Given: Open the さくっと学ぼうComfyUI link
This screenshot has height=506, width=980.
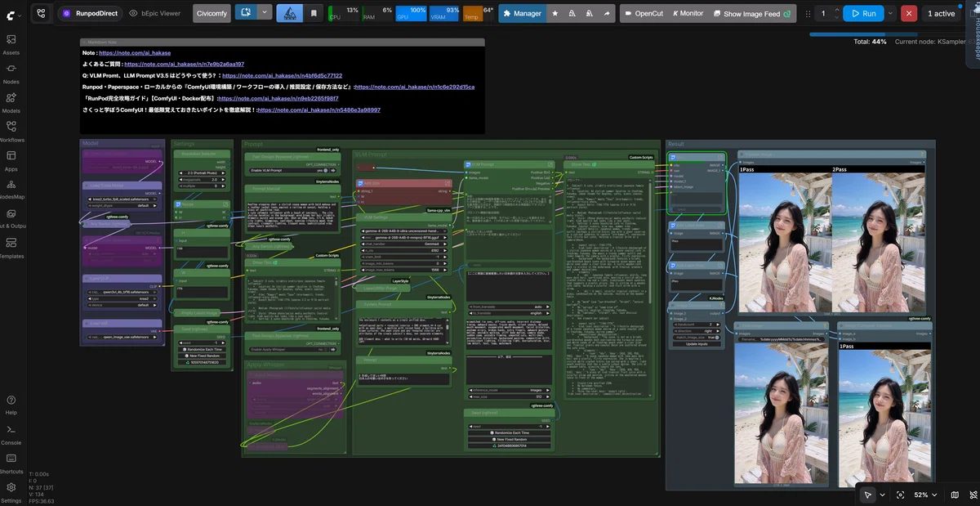Looking at the screenshot, I should (x=318, y=110).
